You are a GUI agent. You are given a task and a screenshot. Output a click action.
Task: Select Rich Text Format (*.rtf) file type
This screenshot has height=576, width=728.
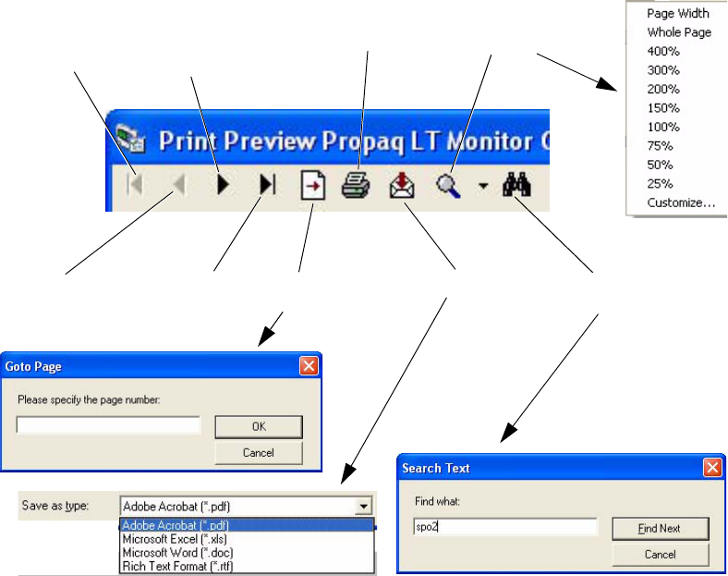247,566
